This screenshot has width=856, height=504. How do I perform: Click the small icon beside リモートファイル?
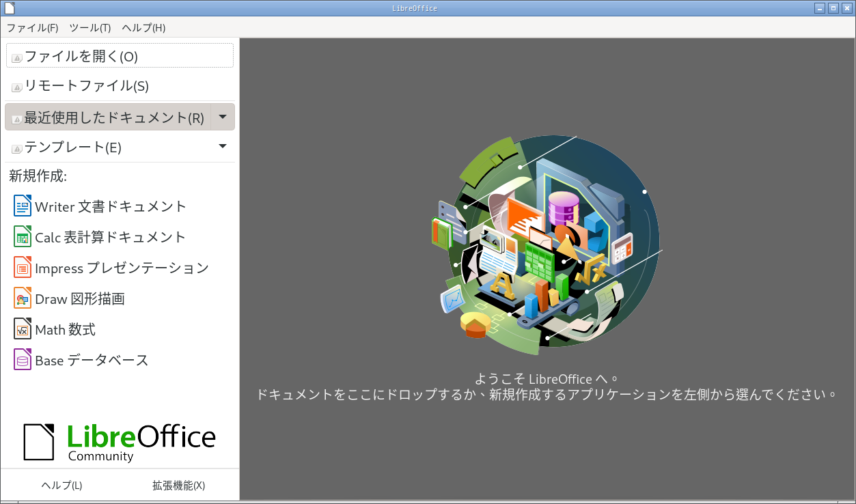(x=17, y=87)
